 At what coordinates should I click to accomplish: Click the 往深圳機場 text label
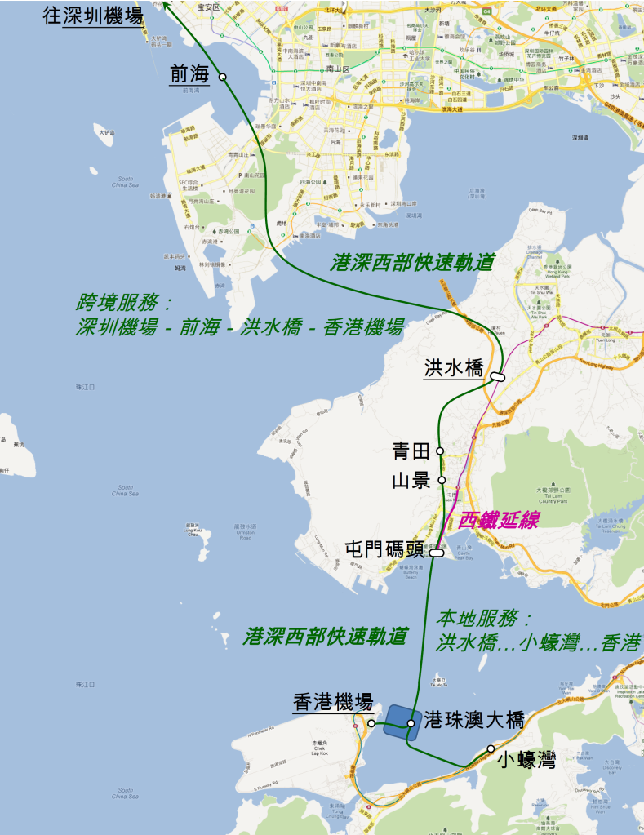[x=93, y=16]
